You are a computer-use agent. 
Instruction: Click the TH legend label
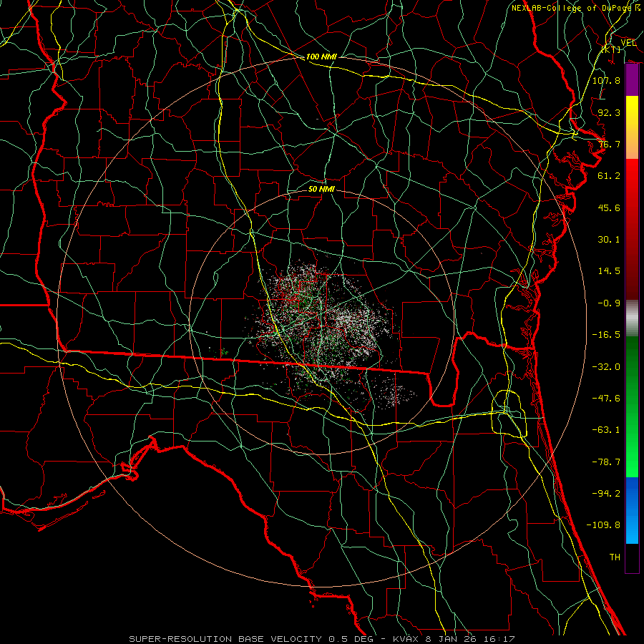tap(615, 557)
